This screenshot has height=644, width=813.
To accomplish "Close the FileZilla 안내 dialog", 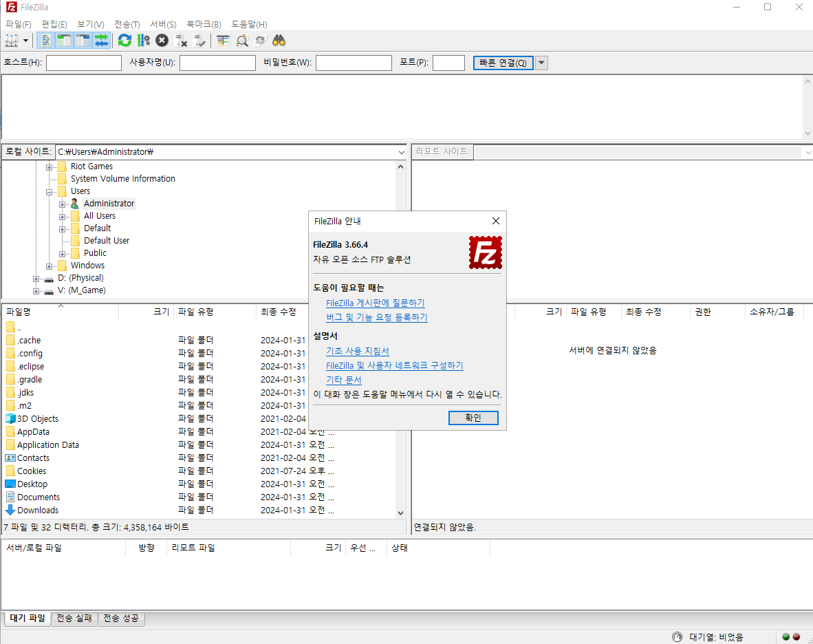I will click(x=496, y=221).
